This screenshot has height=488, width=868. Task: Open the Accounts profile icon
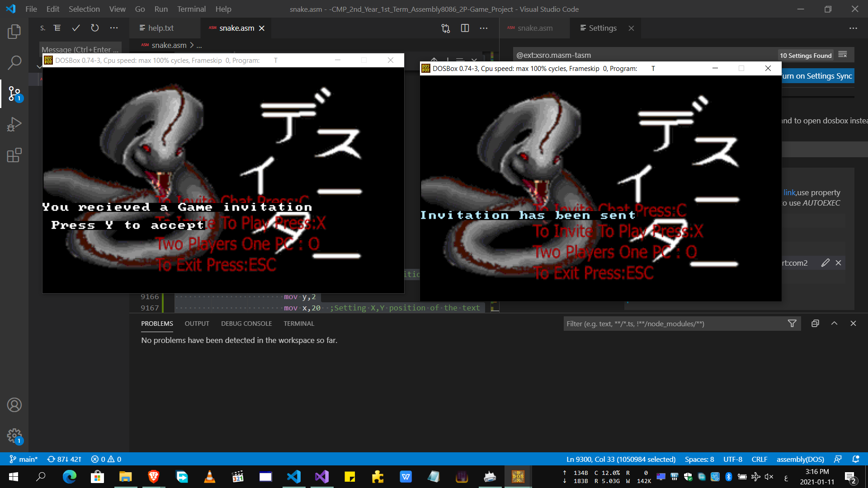(14, 405)
